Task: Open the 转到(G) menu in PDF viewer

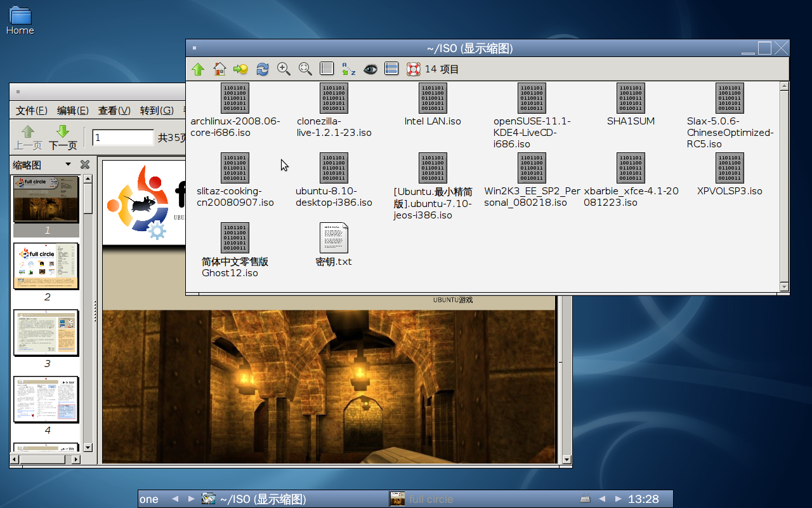Action: click(157, 110)
